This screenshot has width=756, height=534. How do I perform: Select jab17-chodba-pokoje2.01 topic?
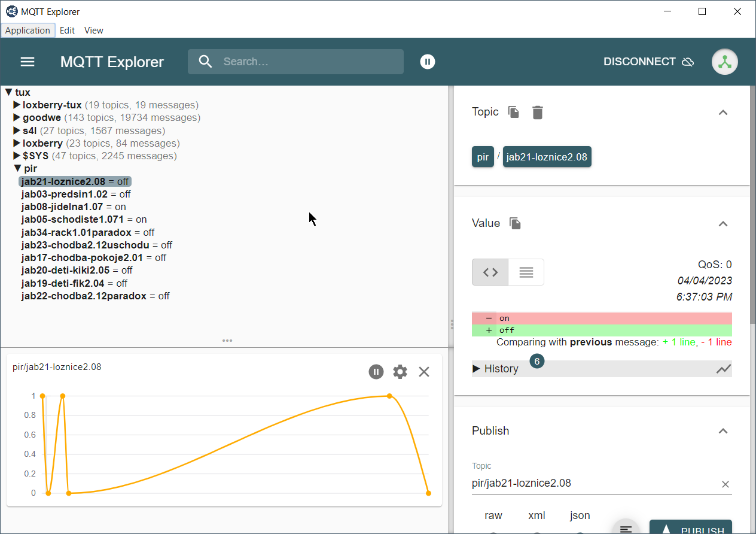[93, 258]
